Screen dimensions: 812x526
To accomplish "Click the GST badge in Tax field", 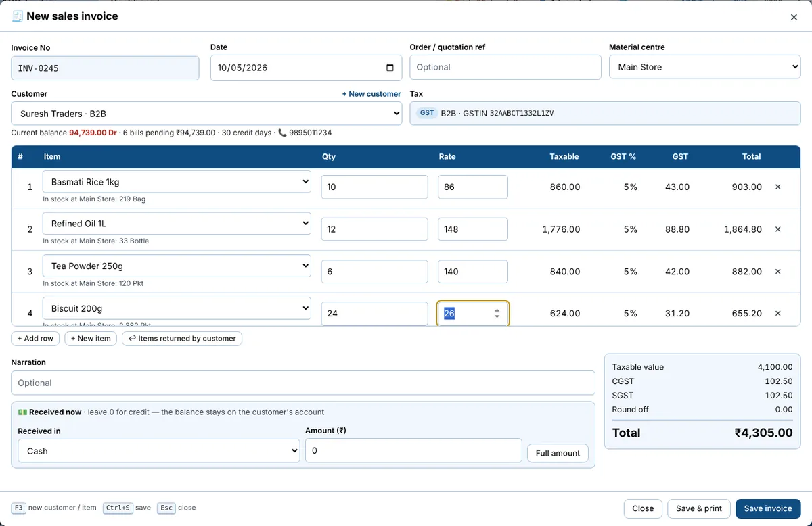I will (427, 113).
